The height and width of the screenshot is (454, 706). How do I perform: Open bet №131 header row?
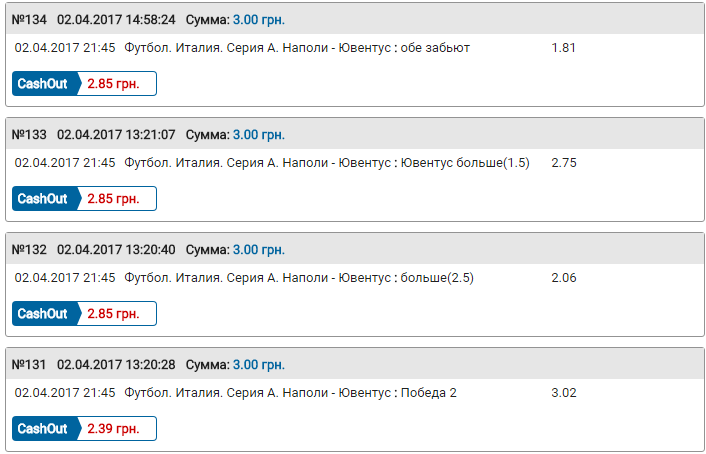[x=355, y=364]
